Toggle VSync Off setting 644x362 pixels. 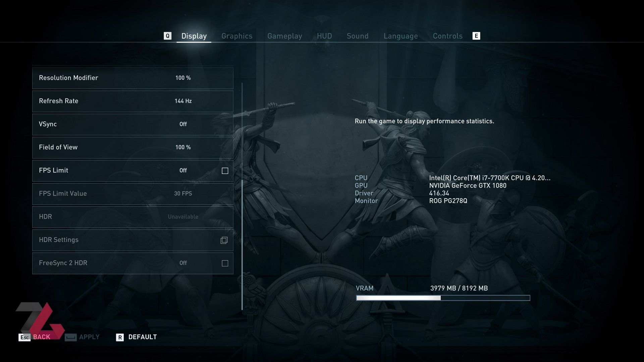183,124
